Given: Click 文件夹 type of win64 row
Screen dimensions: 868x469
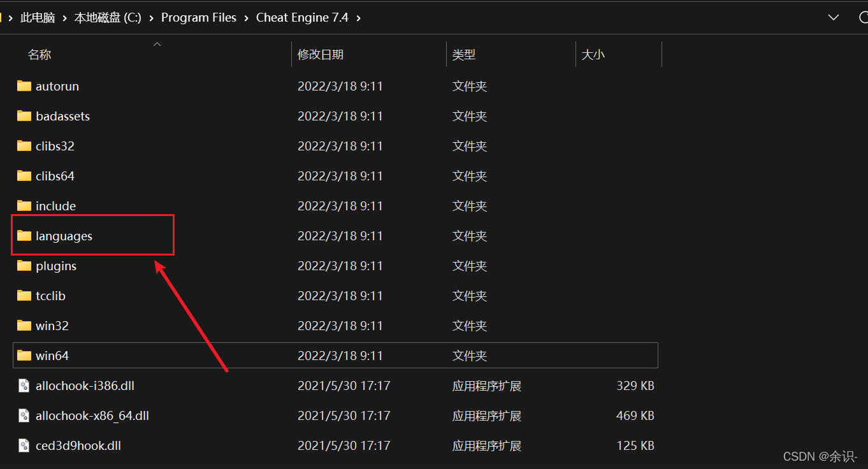Looking at the screenshot, I should pos(470,356).
